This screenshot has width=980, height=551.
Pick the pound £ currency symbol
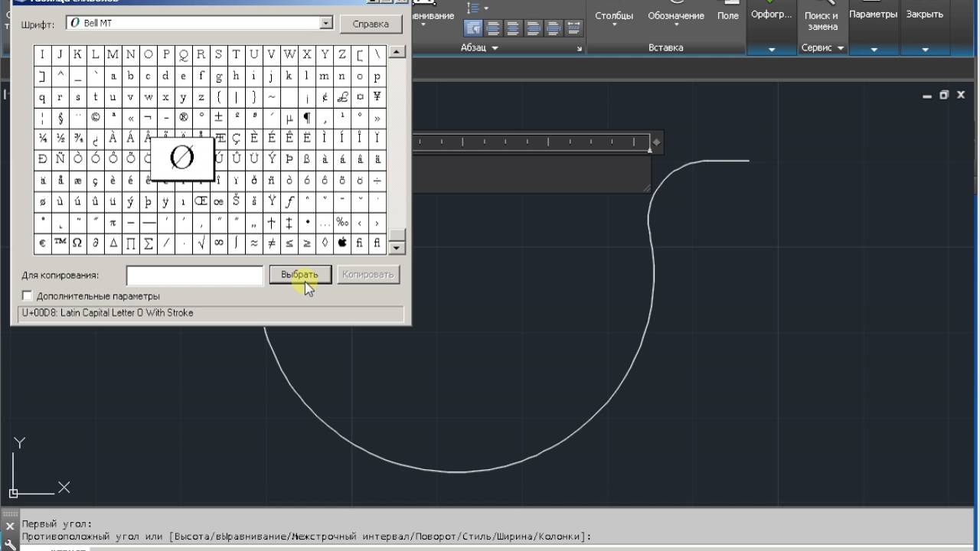342,97
